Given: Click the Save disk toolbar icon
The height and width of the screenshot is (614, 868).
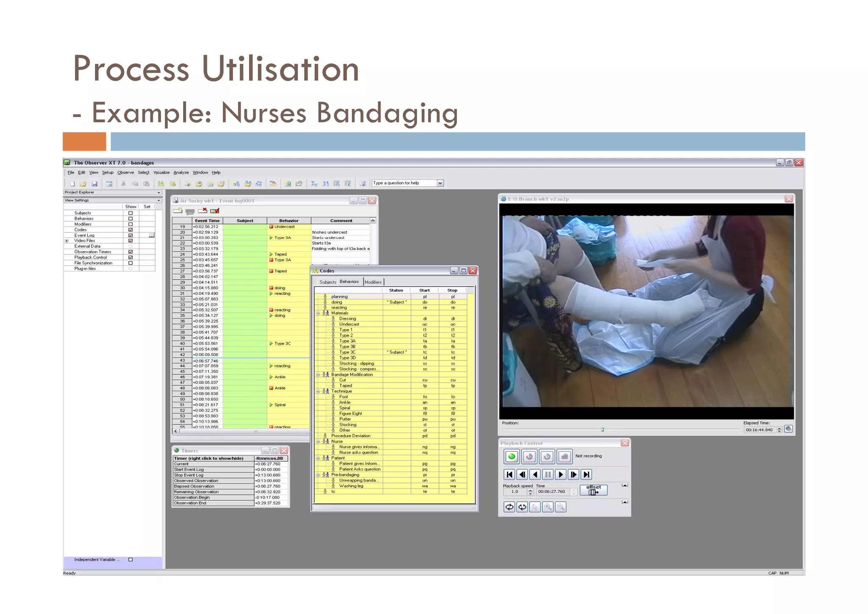Looking at the screenshot, I should (95, 184).
